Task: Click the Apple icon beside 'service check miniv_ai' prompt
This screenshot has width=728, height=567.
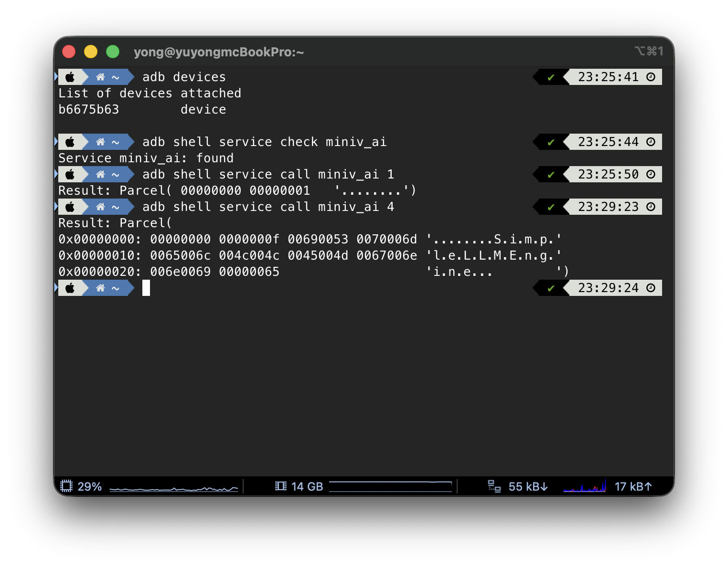Action: pos(70,142)
